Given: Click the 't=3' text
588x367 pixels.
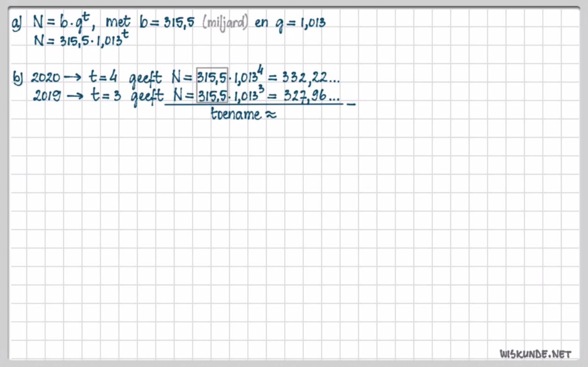Looking at the screenshot, I should [x=105, y=96].
